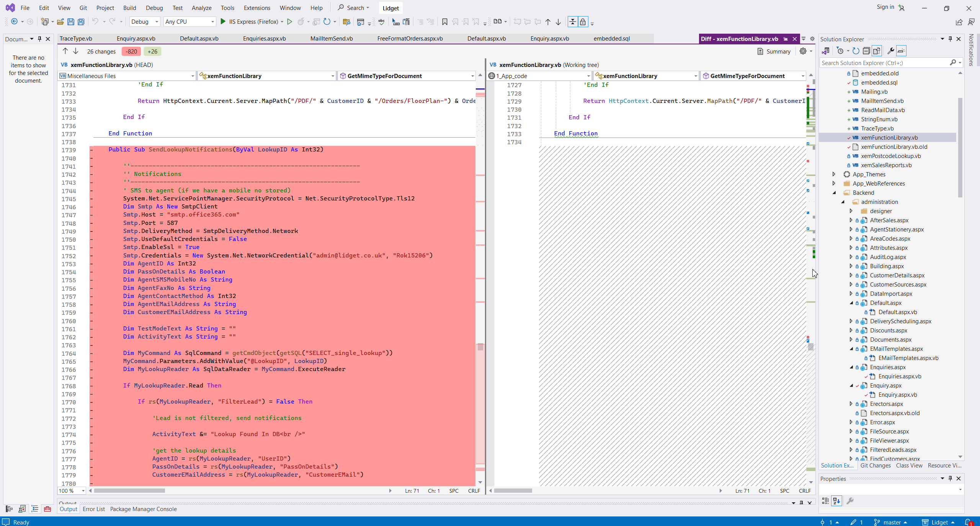This screenshot has height=526, width=980.
Task: Start IIS Express (Firefox) debugging
Action: [223, 22]
